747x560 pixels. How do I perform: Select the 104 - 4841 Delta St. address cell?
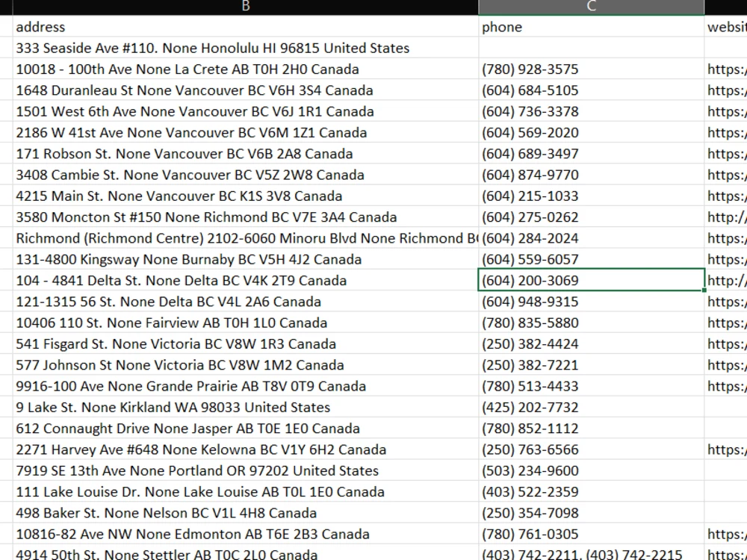(x=245, y=280)
